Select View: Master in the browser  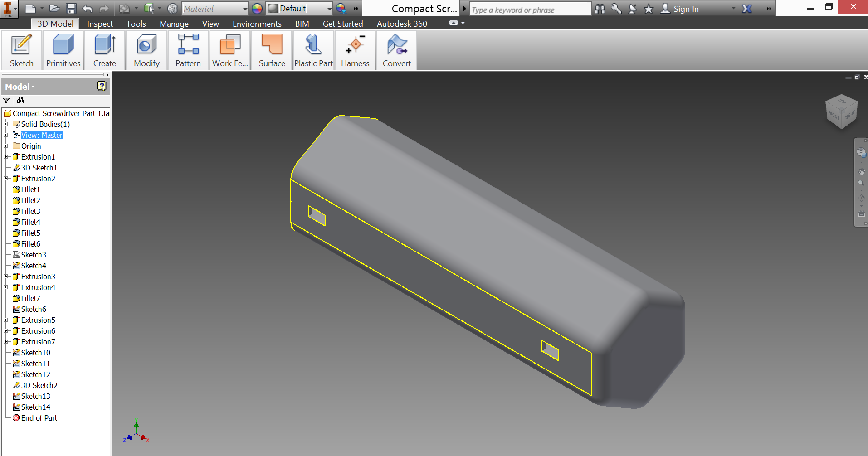pyautogui.click(x=42, y=135)
